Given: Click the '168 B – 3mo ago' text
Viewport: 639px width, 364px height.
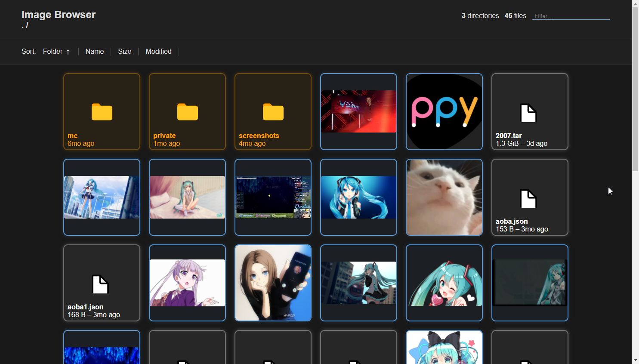Looking at the screenshot, I should tap(94, 315).
